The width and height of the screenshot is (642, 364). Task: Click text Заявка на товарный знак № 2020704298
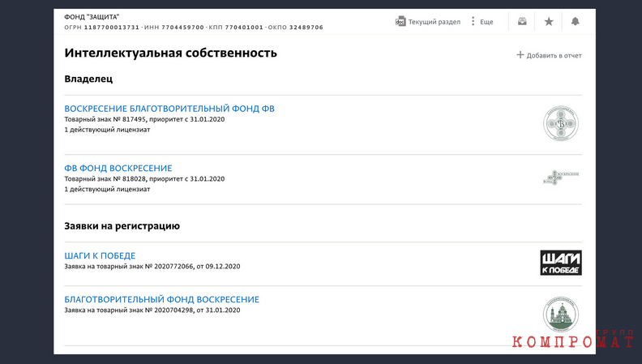(x=129, y=310)
